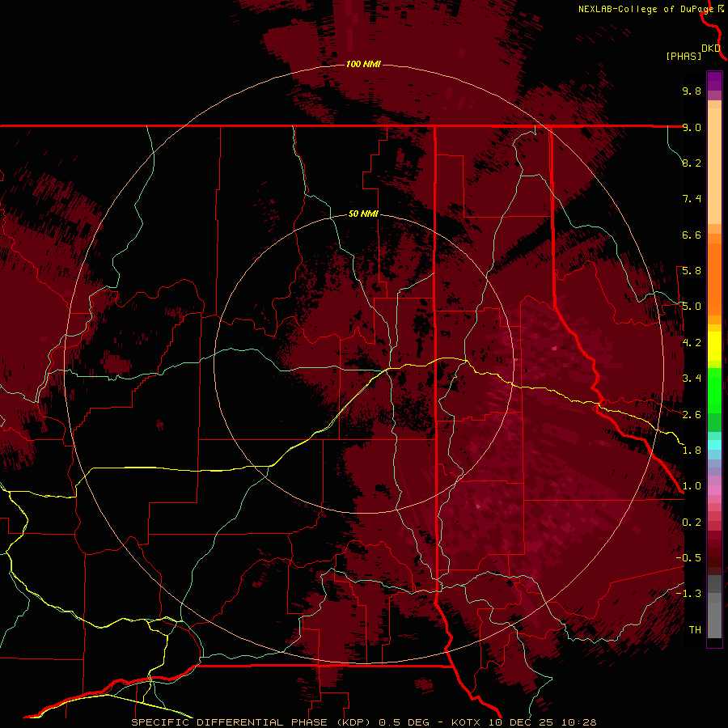Select the 5.0 scale label
The width and height of the screenshot is (728, 728).
[692, 307]
